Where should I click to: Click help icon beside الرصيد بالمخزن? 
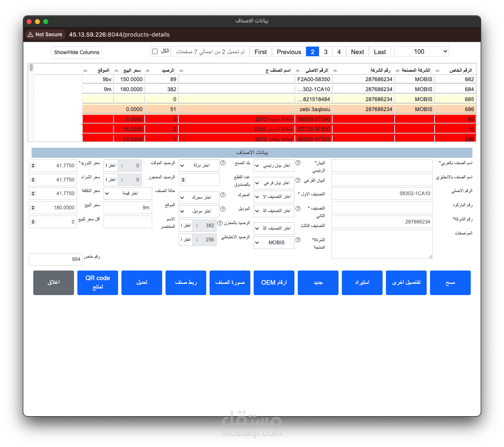tap(220, 223)
